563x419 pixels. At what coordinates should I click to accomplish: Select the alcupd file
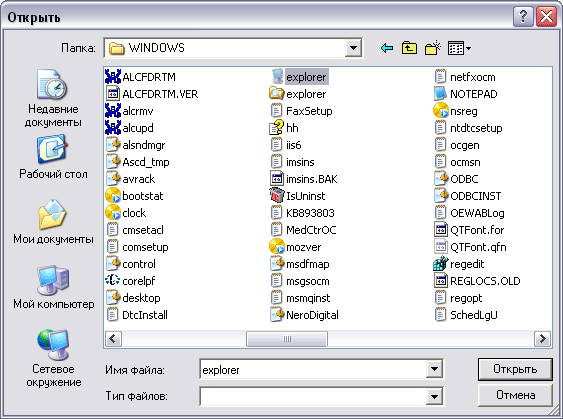coord(130,128)
